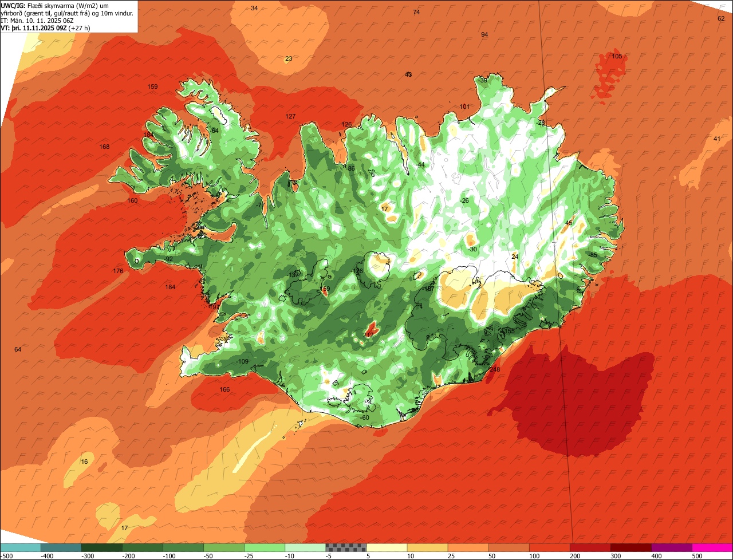Select the yellow-orange 10 to 25 legend swatch
Screen dimensions: 733x560
coord(427,547)
